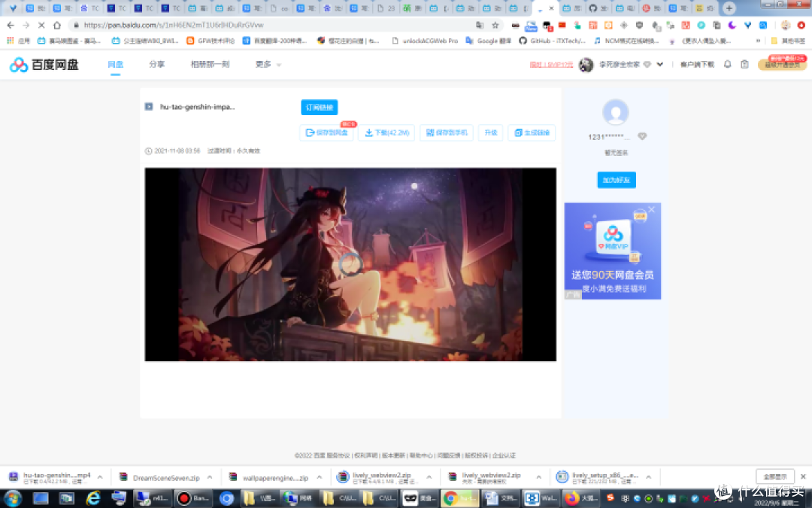
Task: Click the red flag extension icon
Action: [x=562, y=25]
